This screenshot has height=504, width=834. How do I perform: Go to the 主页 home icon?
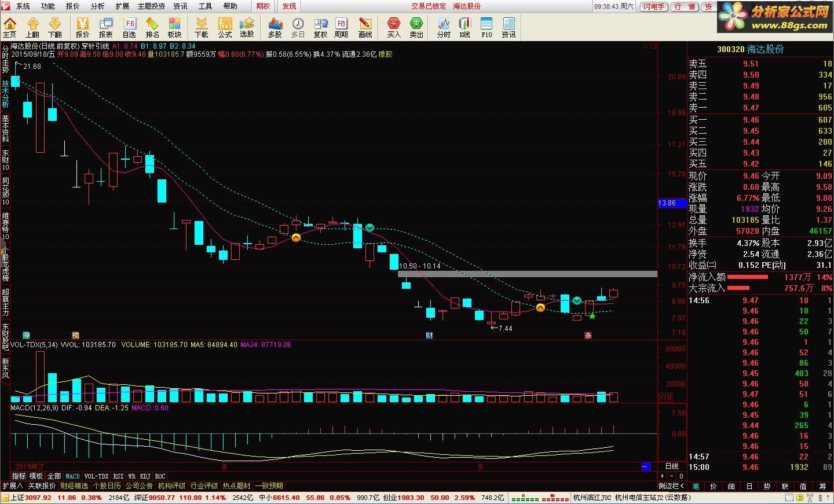point(10,27)
